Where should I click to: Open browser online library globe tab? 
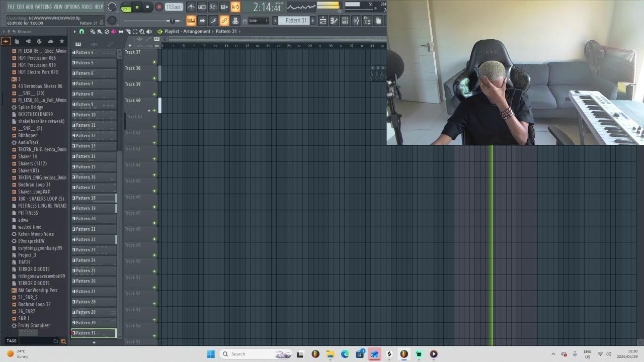pos(39,41)
